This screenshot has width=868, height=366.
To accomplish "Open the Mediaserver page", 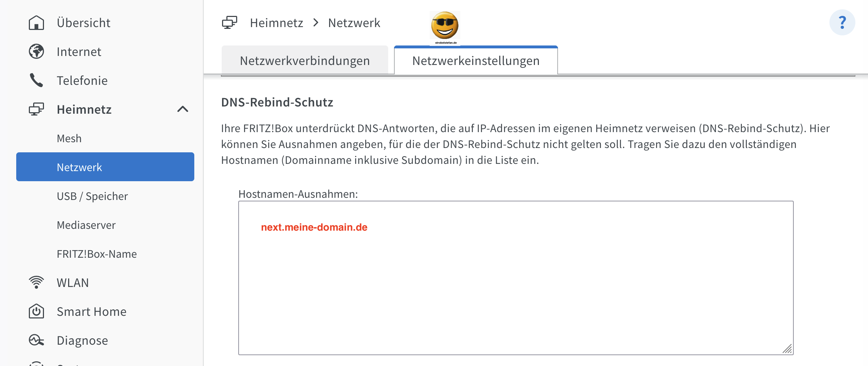I will [x=86, y=225].
